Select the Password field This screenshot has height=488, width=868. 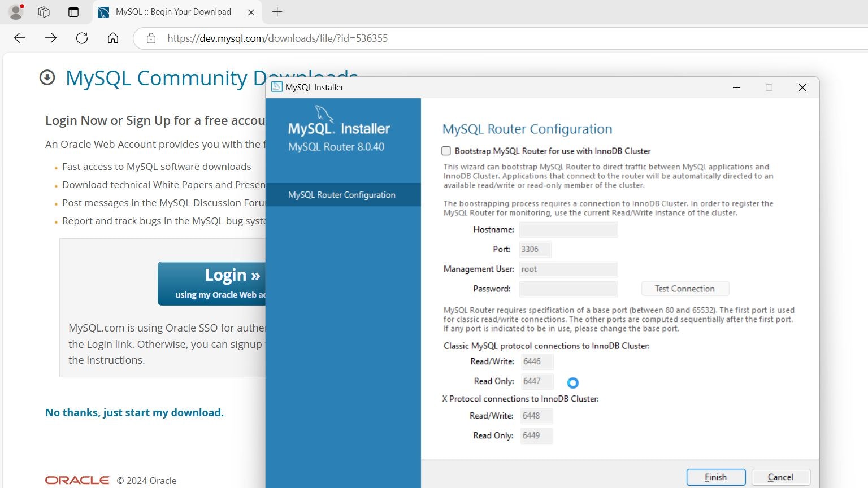pos(568,289)
